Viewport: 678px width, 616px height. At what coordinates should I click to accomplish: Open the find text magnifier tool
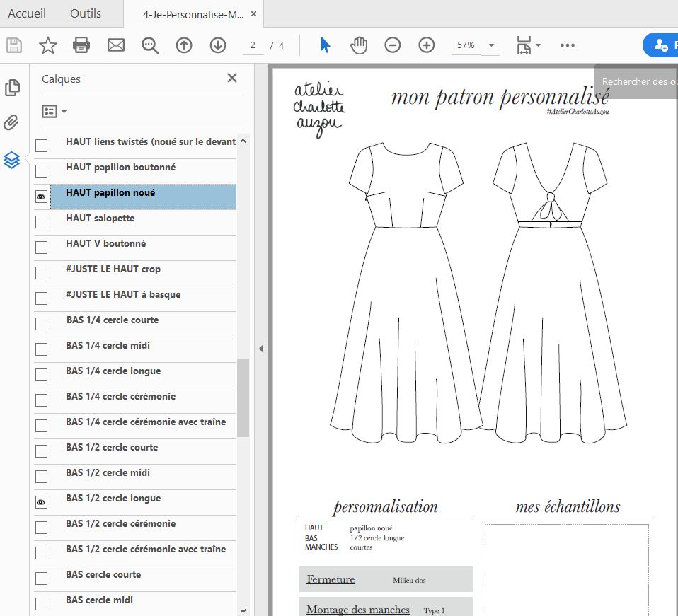coord(150,45)
